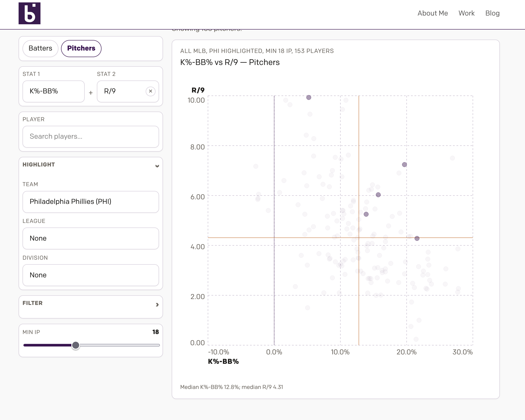Clear the R/9 Stat 2 selection
525x420 pixels.
coord(150,91)
